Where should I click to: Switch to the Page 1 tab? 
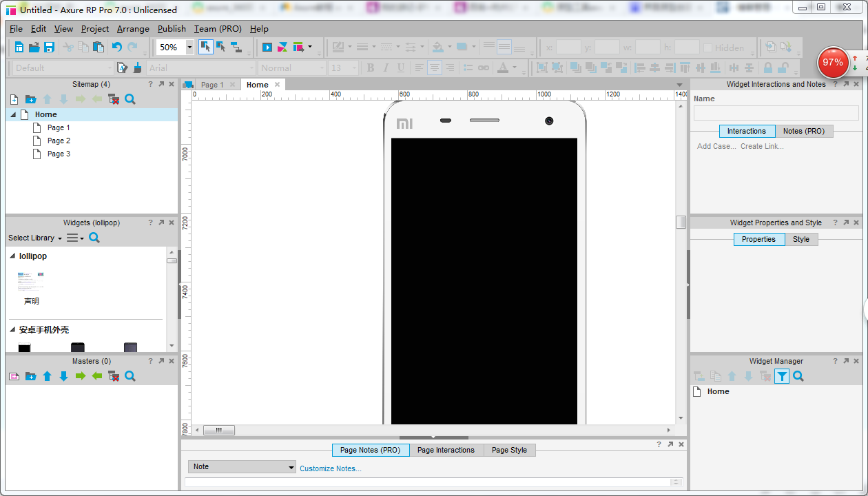pos(212,85)
